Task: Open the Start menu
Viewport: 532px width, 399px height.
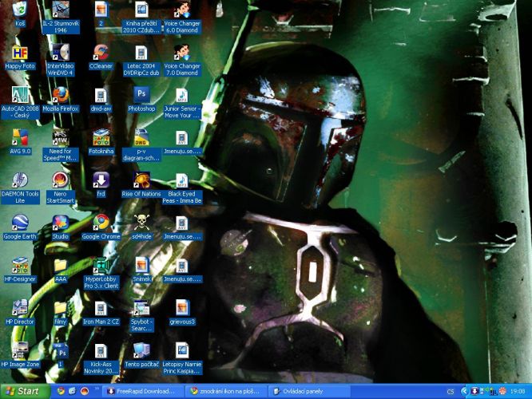Action: [x=25, y=391]
